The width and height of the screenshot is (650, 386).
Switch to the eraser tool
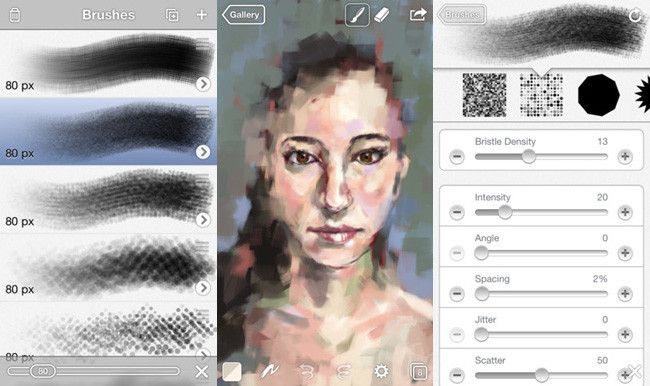[382, 15]
